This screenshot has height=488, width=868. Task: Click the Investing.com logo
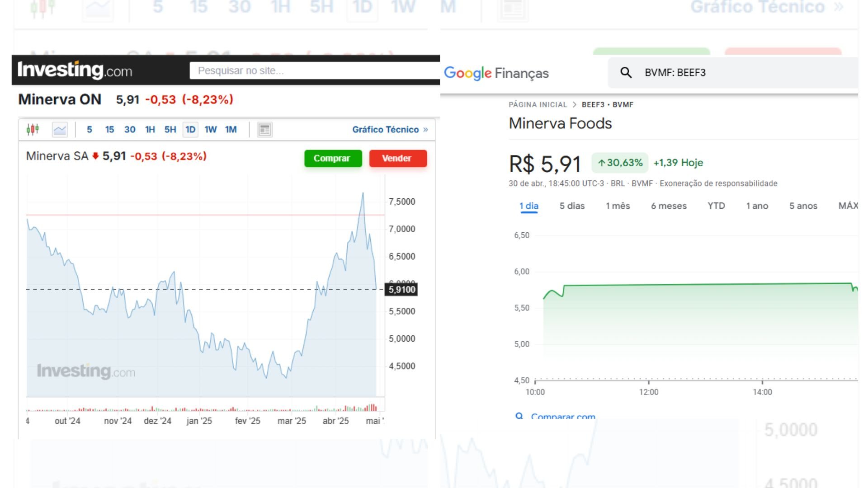(75, 70)
